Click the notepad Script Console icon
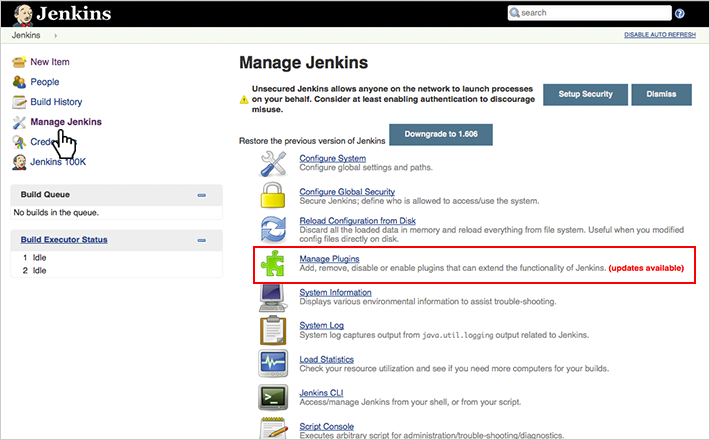The width and height of the screenshot is (710, 440). pos(273,428)
